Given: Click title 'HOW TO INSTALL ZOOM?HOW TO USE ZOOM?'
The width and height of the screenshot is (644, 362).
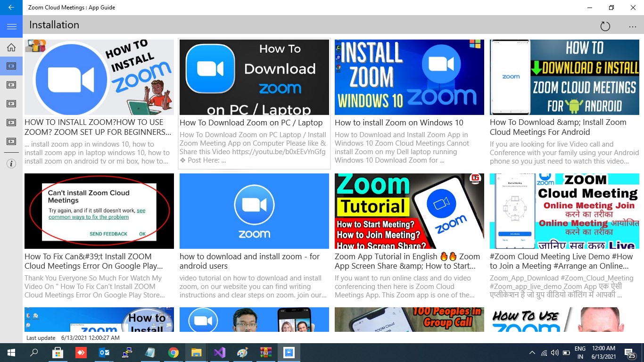Looking at the screenshot, I should click(98, 127).
